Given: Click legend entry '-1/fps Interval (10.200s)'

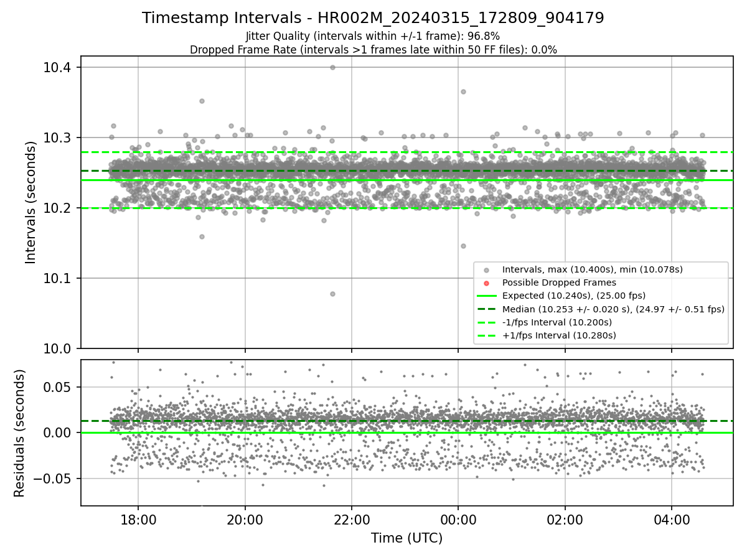Looking at the screenshot, I should click(x=557, y=322).
